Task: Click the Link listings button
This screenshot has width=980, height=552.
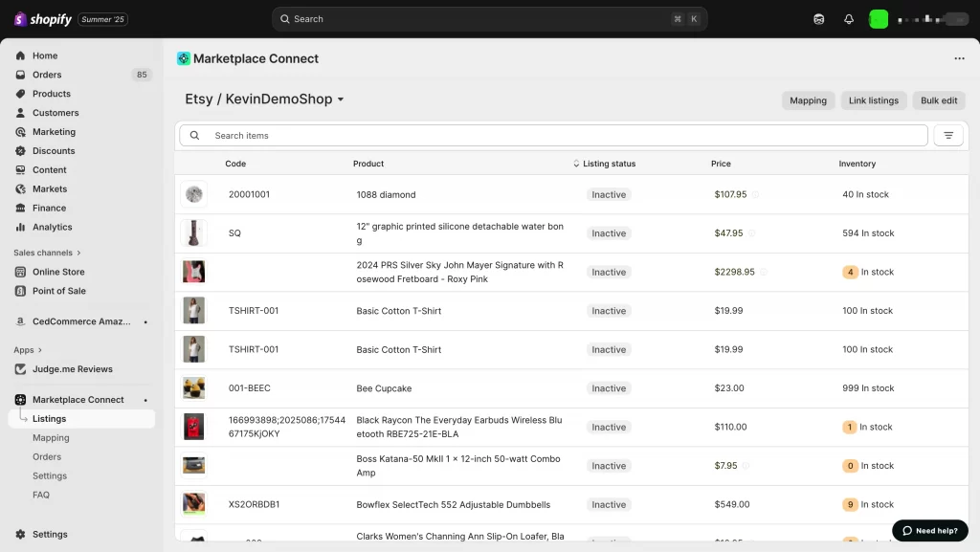Action: pyautogui.click(x=873, y=100)
